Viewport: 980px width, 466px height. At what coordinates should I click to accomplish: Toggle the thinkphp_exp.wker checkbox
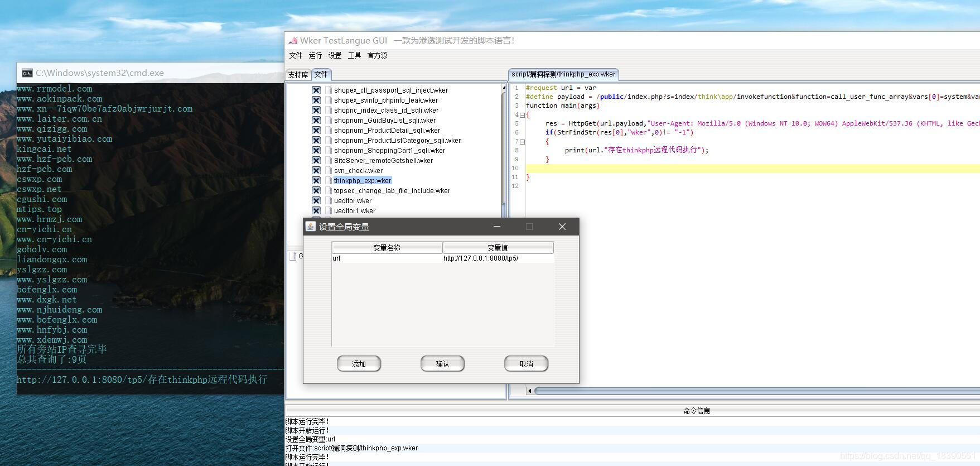(316, 180)
